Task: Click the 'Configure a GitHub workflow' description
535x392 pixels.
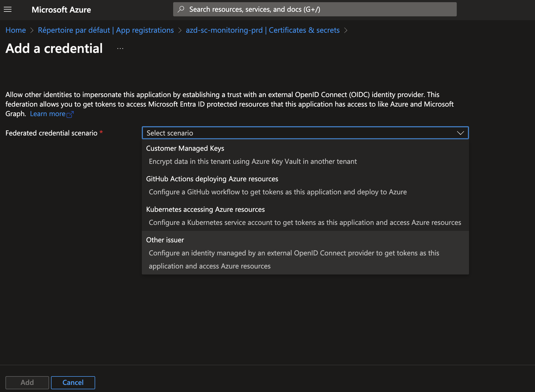Action: (278, 192)
